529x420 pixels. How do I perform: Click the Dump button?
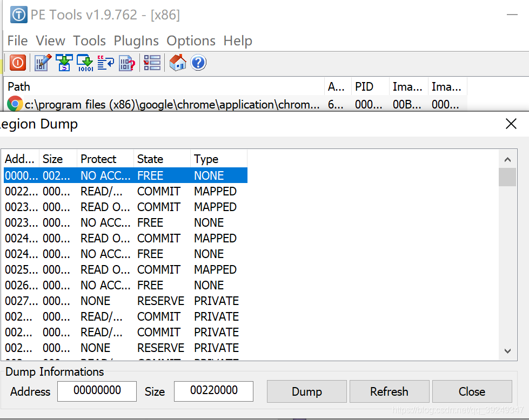coord(306,391)
